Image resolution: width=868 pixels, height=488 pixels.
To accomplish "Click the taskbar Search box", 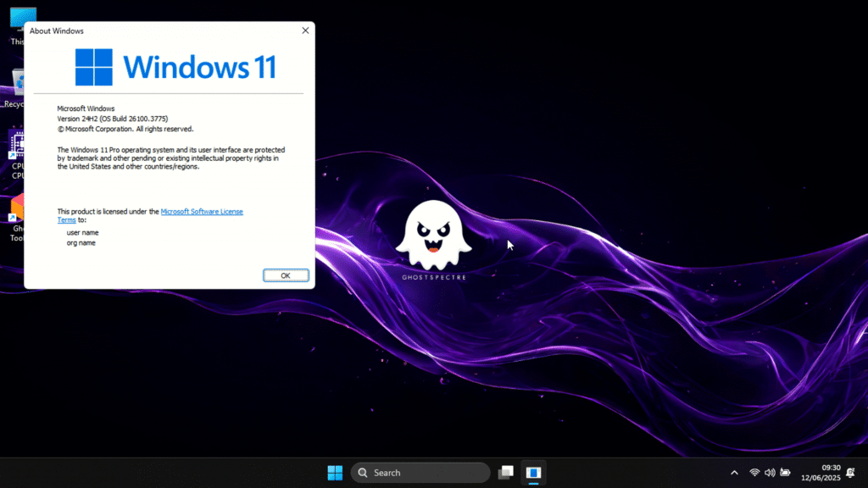I will click(x=420, y=473).
